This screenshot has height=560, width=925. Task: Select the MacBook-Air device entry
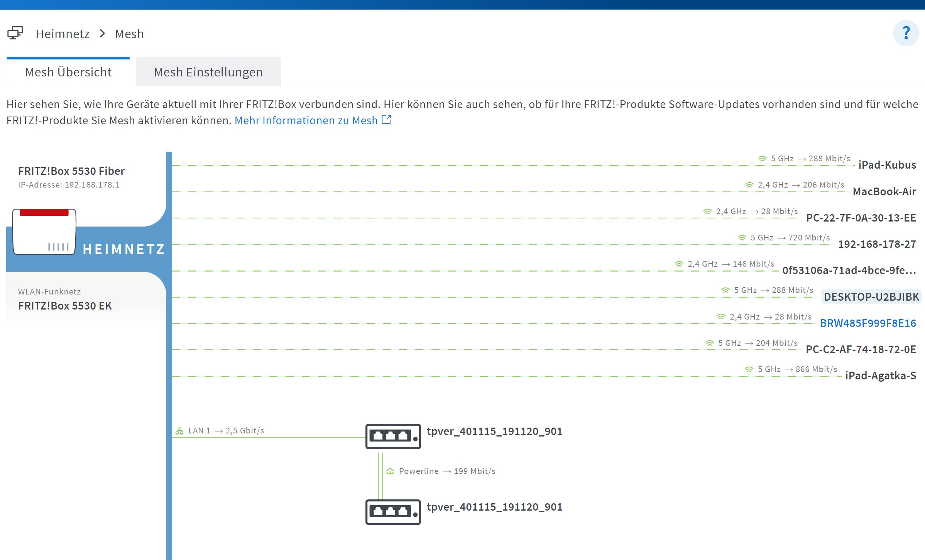(x=884, y=191)
